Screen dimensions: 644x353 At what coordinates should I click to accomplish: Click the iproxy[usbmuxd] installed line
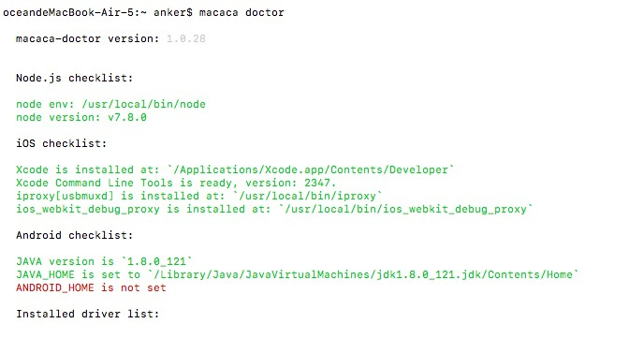[199, 196]
